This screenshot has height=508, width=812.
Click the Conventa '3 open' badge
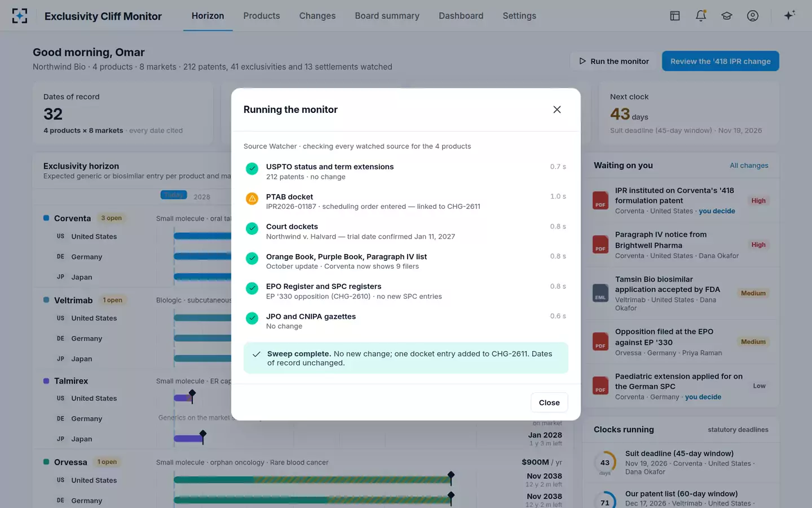click(112, 218)
